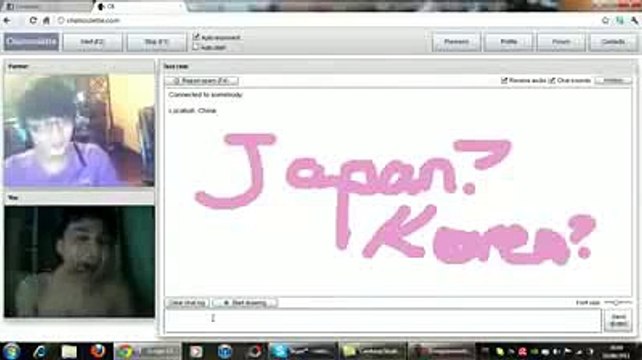Click the Action Center flag tray icon
642x360 pixels.
[567, 351]
